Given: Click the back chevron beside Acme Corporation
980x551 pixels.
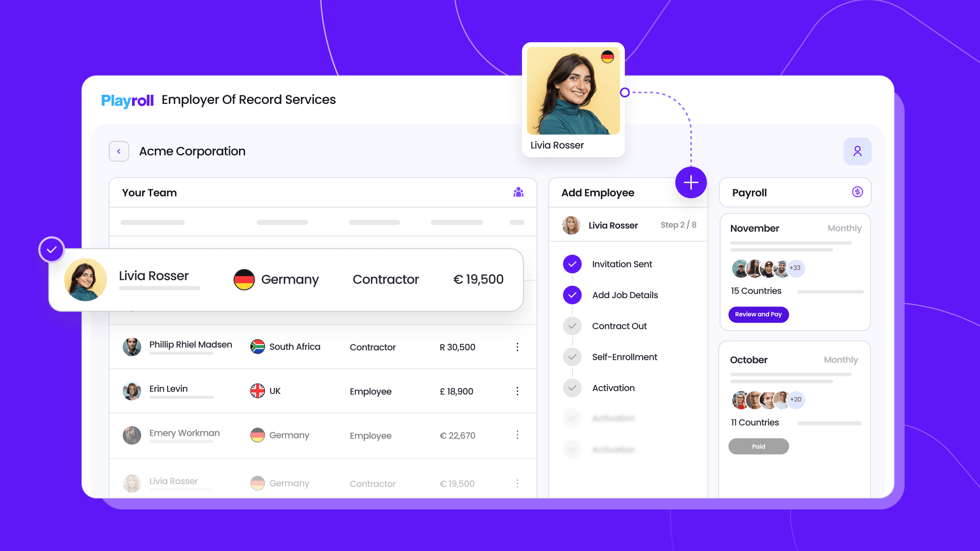Looking at the screenshot, I should click(x=119, y=151).
